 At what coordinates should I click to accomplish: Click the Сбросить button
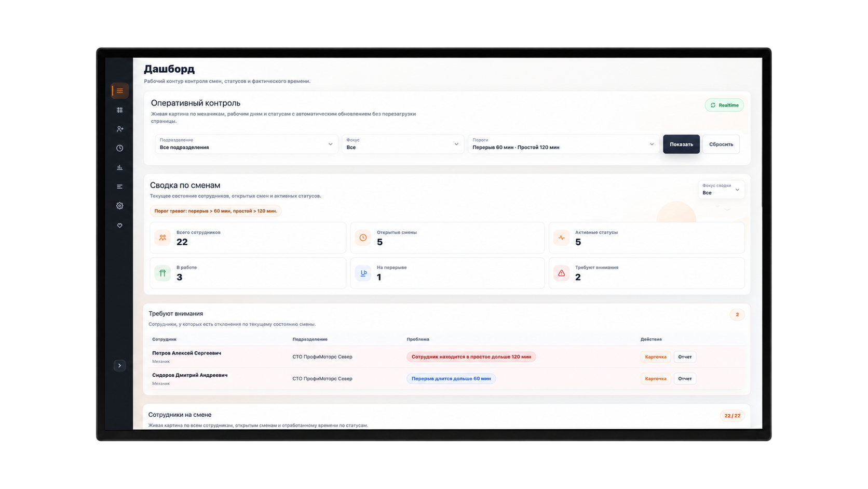click(x=721, y=144)
